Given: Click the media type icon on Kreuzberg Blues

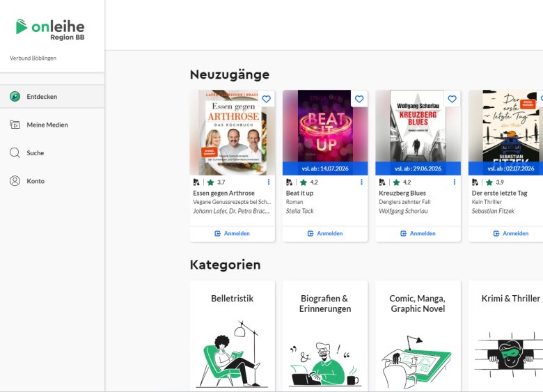Looking at the screenshot, I should point(382,182).
